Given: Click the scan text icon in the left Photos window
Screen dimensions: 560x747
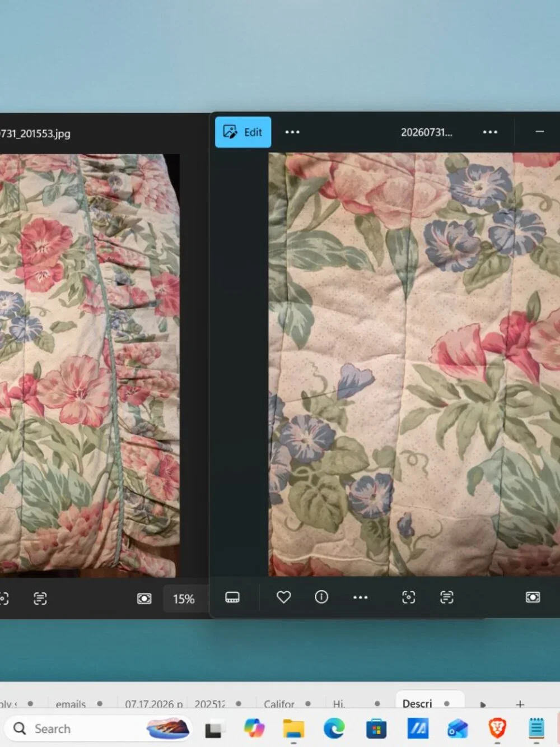Looking at the screenshot, I should tap(40, 599).
